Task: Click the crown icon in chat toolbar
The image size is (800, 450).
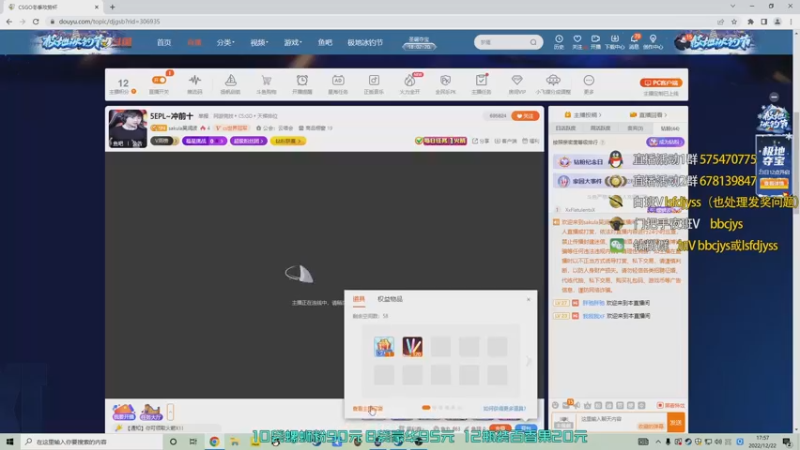Action: (588, 405)
